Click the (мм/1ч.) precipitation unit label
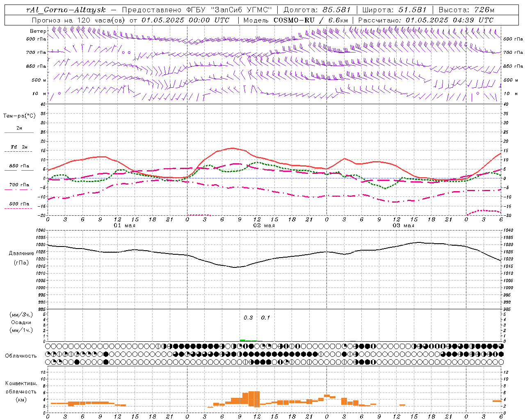Screen dimensions: 525x420 click(x=21, y=330)
